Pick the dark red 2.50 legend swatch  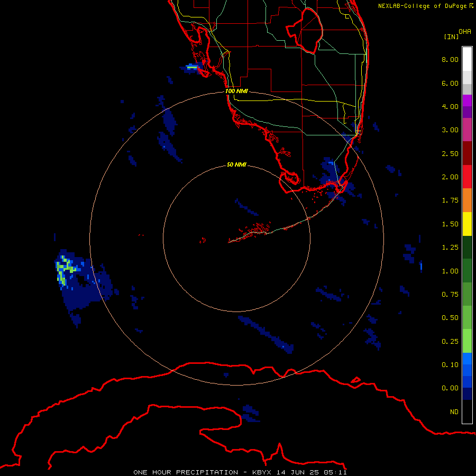pos(467,153)
